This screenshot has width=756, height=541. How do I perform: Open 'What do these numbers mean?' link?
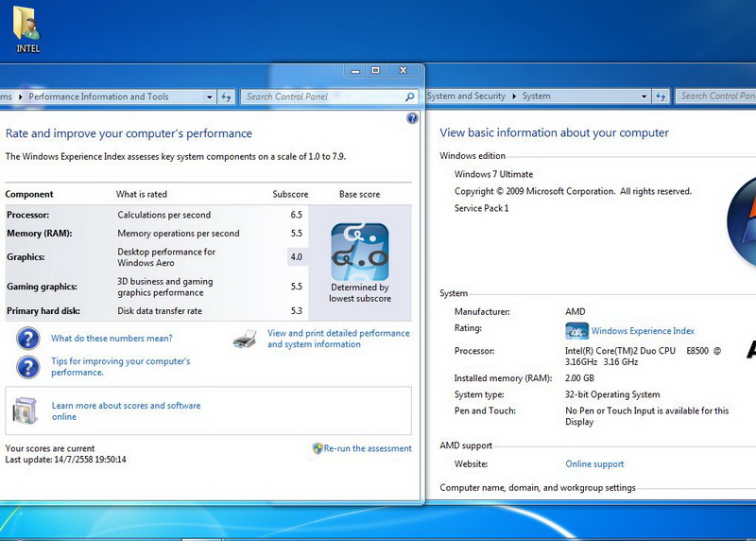pos(112,339)
